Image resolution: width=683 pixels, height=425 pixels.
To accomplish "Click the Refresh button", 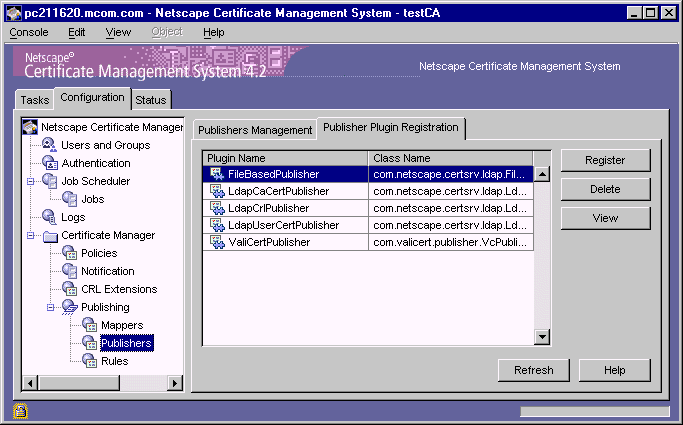I will click(534, 370).
